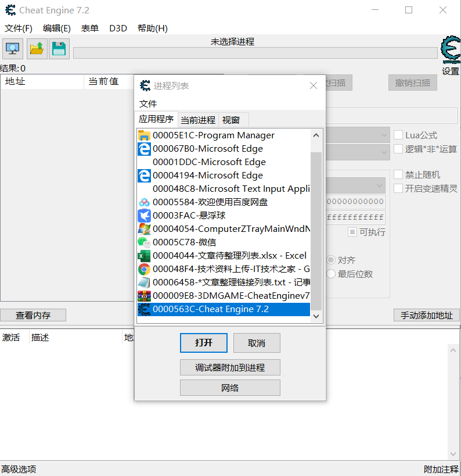Select the 最后位数 radio button
Screen dimensions: 461x476
[x=331, y=274]
